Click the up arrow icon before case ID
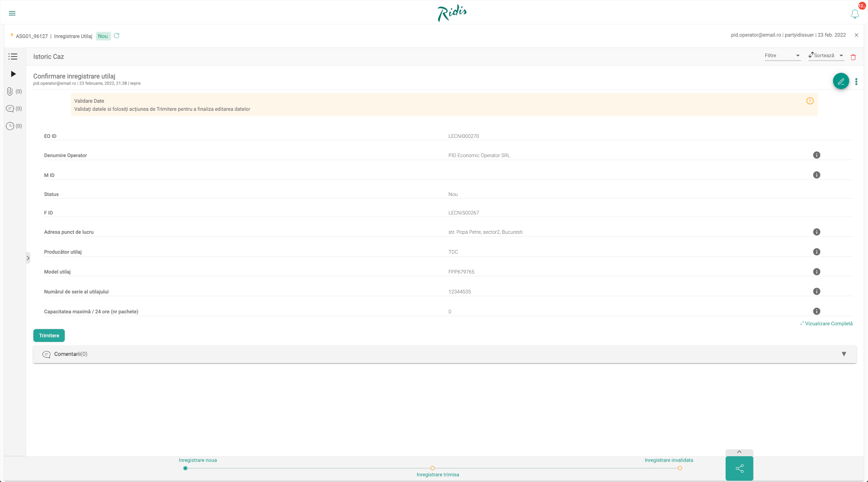The width and height of the screenshot is (868, 482). 12,35
